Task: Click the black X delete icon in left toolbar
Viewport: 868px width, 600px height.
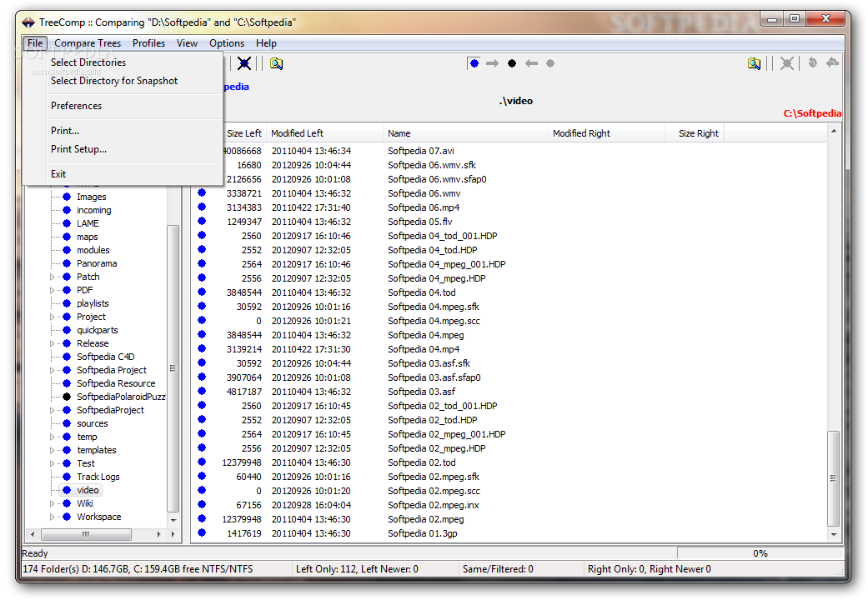Action: [244, 63]
